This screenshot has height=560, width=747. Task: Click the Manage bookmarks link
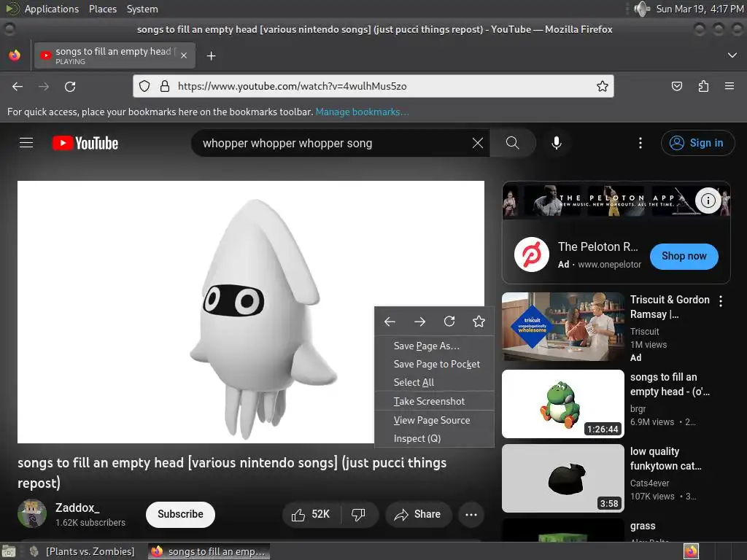[x=362, y=112]
